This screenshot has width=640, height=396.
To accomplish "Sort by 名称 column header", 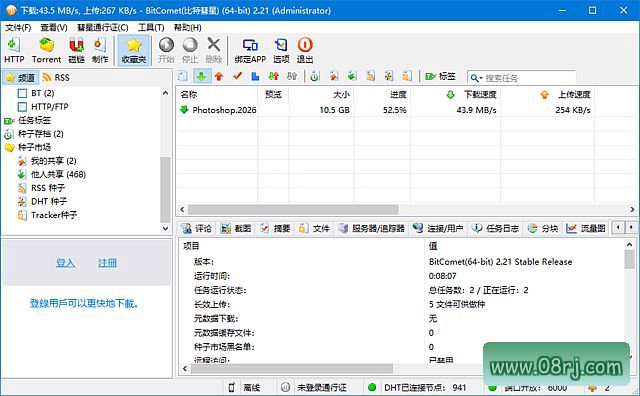I will coord(217,94).
